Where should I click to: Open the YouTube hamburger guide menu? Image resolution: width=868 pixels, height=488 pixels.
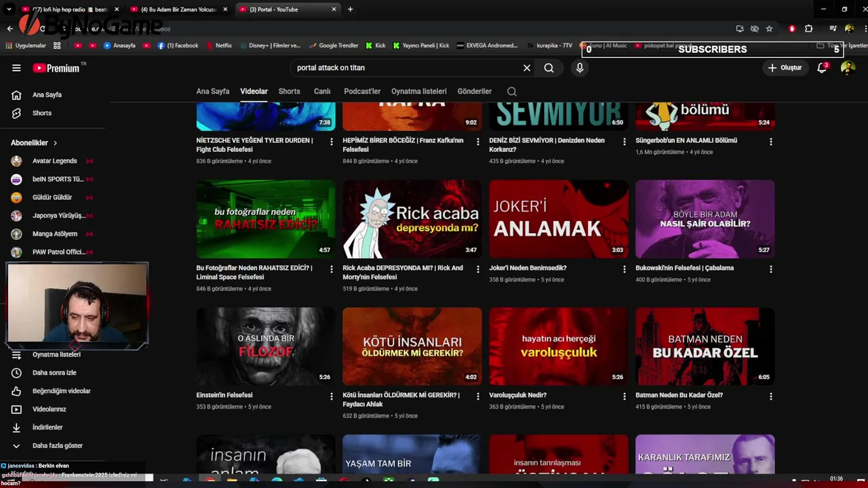point(16,68)
